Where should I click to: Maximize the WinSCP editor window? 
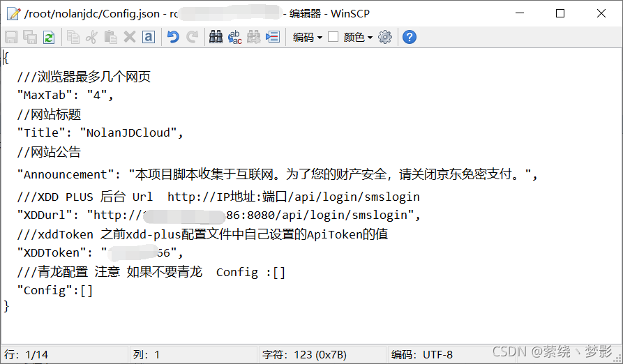coord(560,13)
